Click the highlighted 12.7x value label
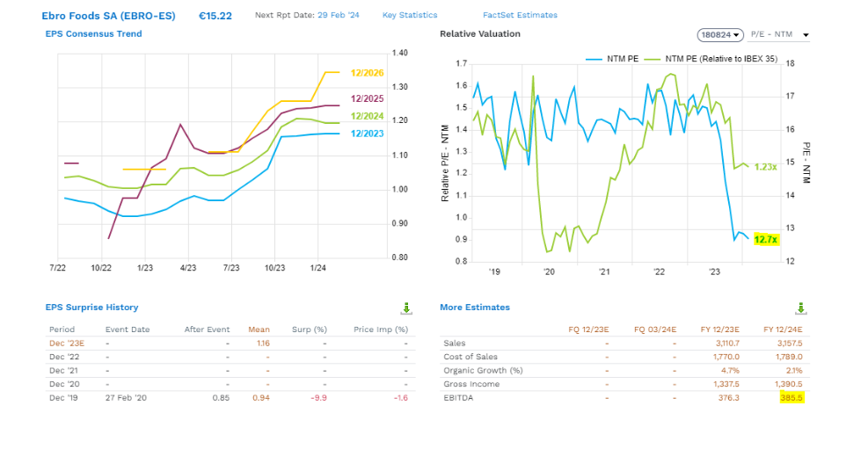Viewport: 868px width, 449px height. (766, 239)
